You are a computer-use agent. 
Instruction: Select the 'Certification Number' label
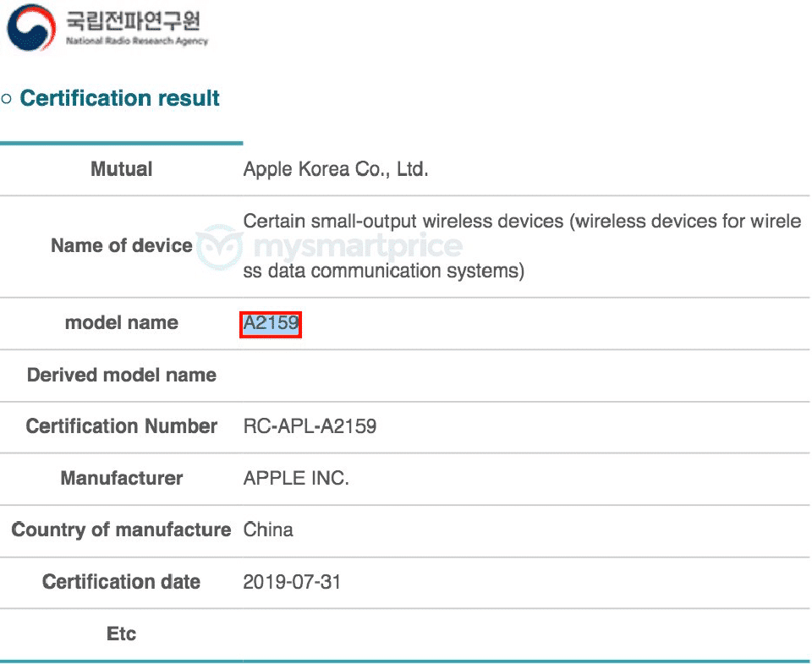pos(121,425)
